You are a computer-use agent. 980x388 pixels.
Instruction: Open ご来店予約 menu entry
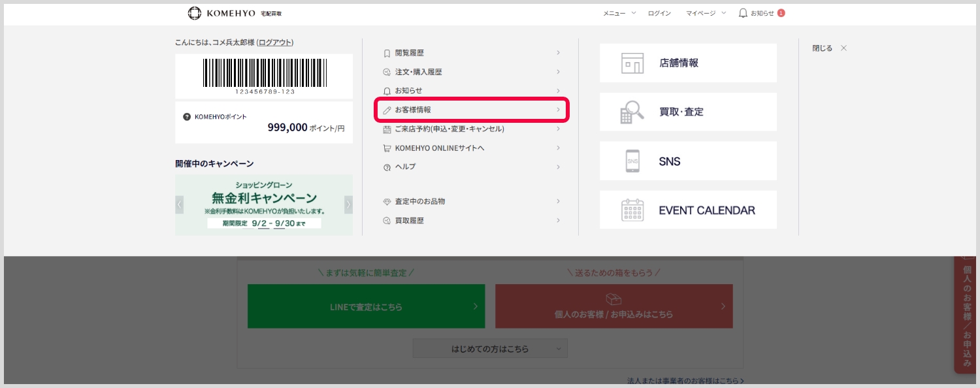tap(472, 129)
